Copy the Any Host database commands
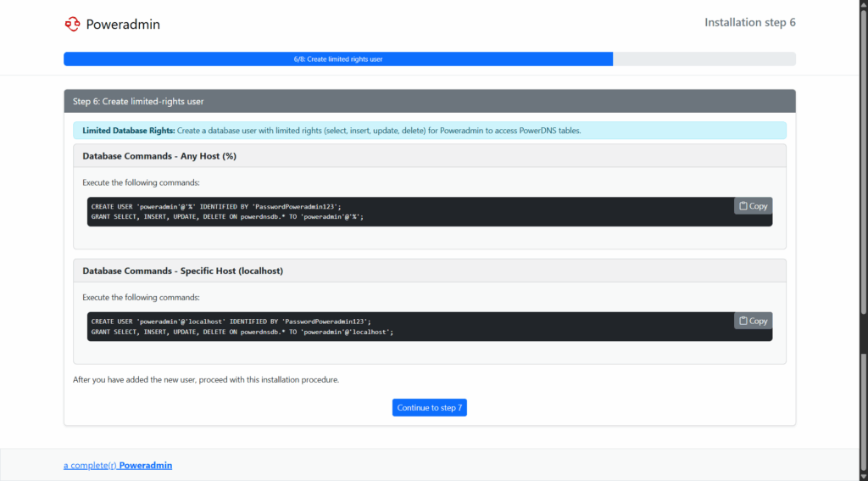The image size is (868, 481). (753, 206)
